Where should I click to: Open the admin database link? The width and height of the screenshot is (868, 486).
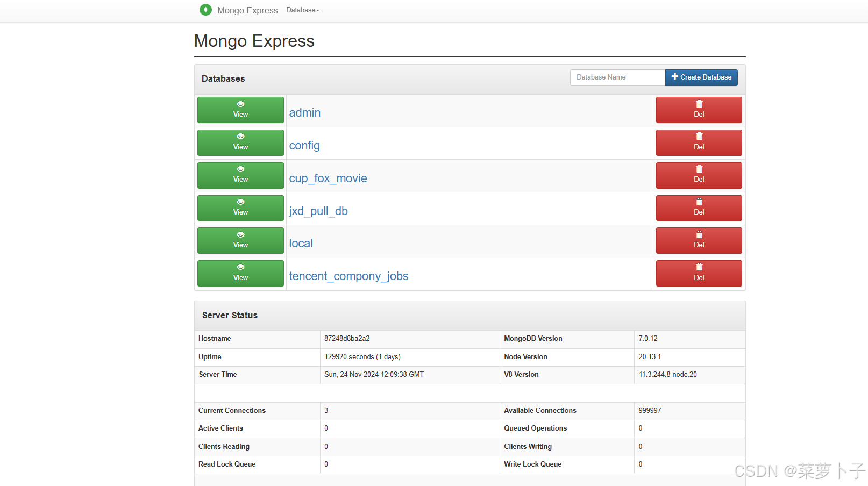click(x=304, y=112)
